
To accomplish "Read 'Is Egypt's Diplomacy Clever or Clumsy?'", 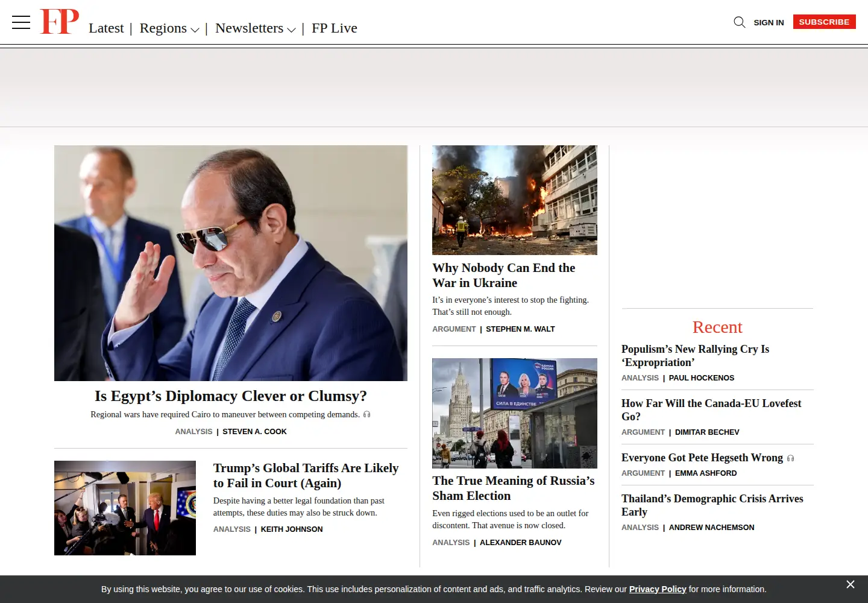I will [231, 396].
